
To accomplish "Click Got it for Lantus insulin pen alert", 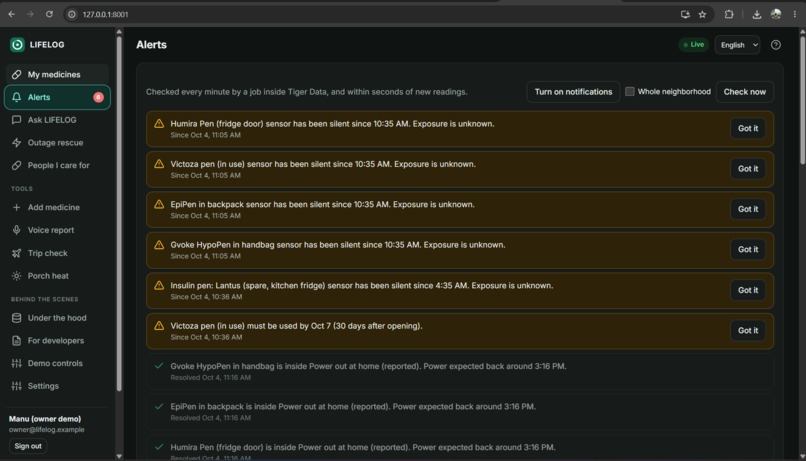I will pos(748,290).
